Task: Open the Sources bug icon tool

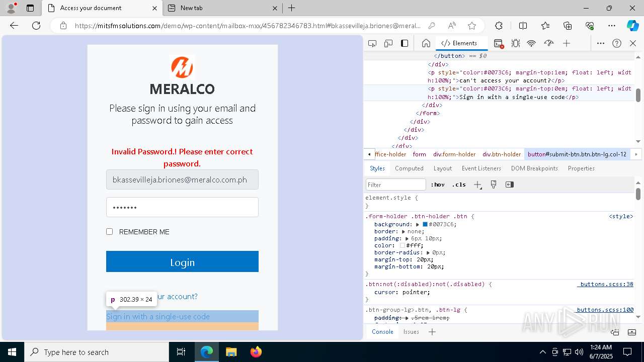Action: (515, 43)
